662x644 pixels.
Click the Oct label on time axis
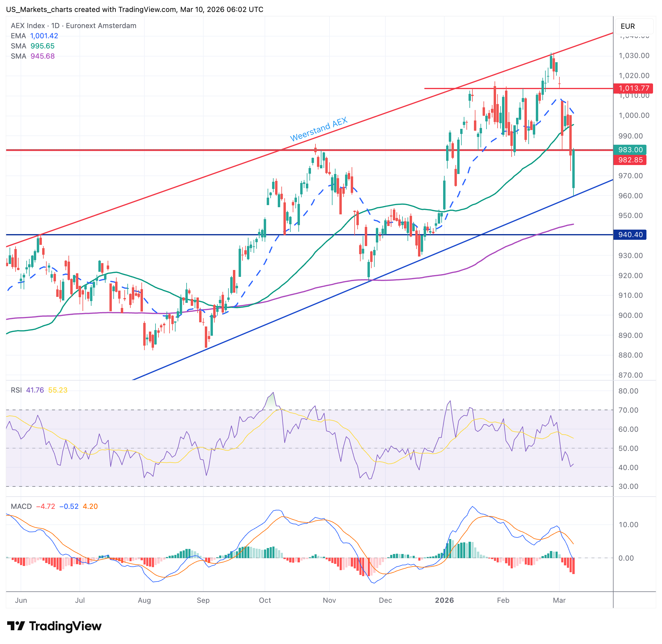coord(265,600)
